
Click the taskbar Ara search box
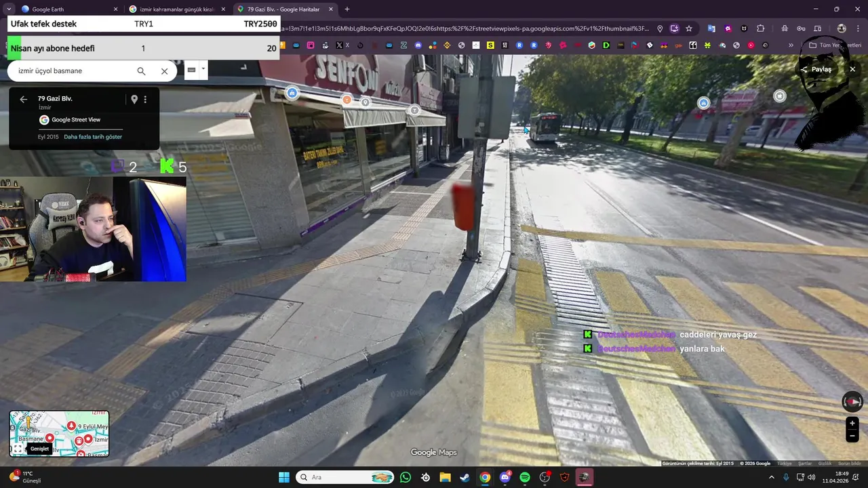pos(346,477)
